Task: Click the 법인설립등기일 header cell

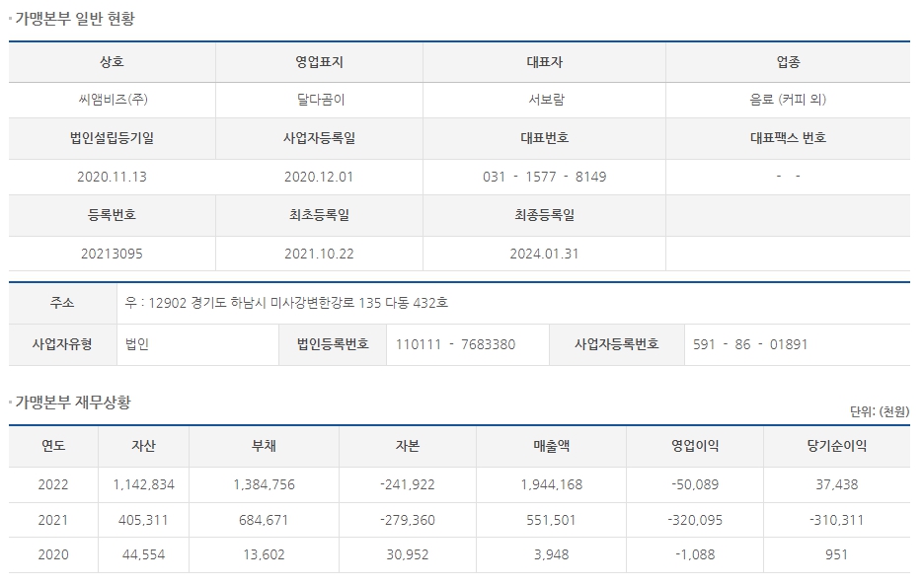Action: click(x=112, y=138)
